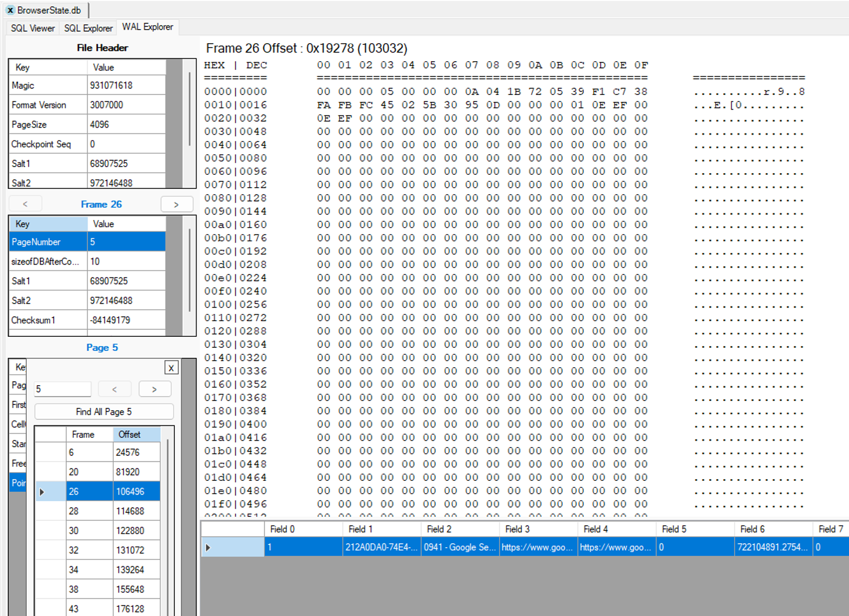Viewport: 849px width, 616px height.
Task: Select frame 20 row at offset 81920
Action: click(x=97, y=472)
